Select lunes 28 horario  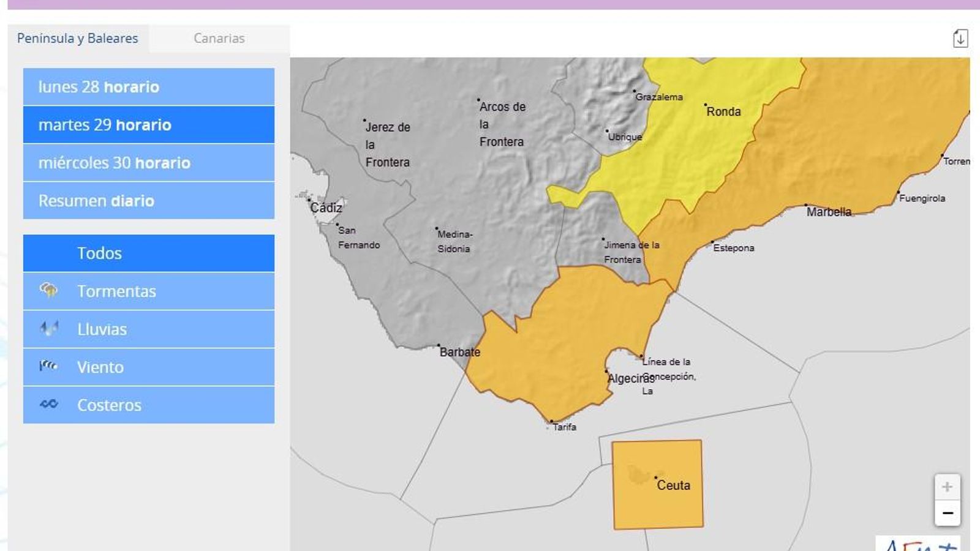pos(148,87)
